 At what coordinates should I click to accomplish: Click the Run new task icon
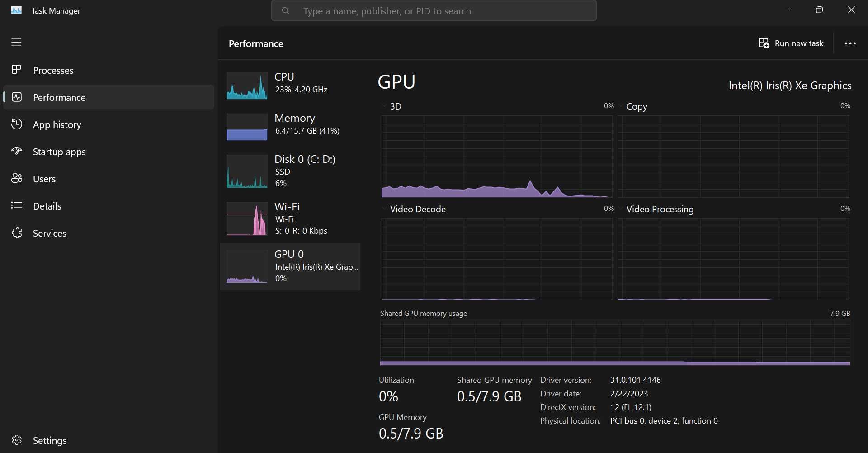pyautogui.click(x=764, y=43)
